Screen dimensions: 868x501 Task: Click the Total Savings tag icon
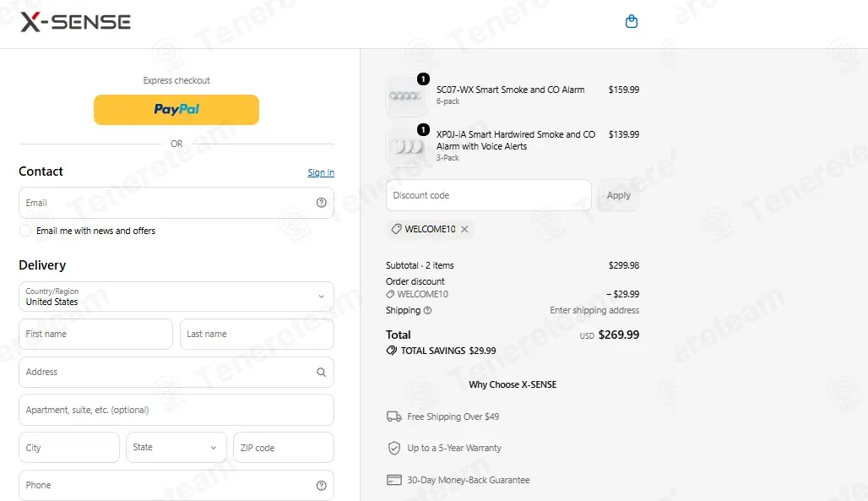[x=392, y=351]
